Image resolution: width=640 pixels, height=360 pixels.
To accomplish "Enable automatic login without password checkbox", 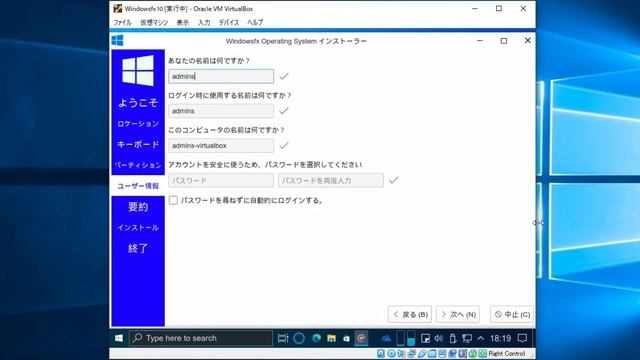I will (173, 200).
